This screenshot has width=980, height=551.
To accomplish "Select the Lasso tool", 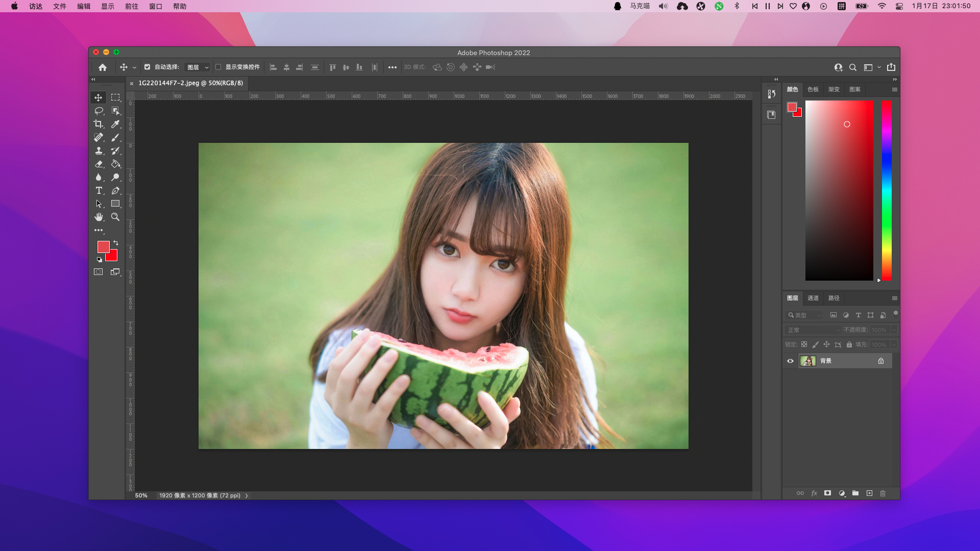I will [x=99, y=111].
